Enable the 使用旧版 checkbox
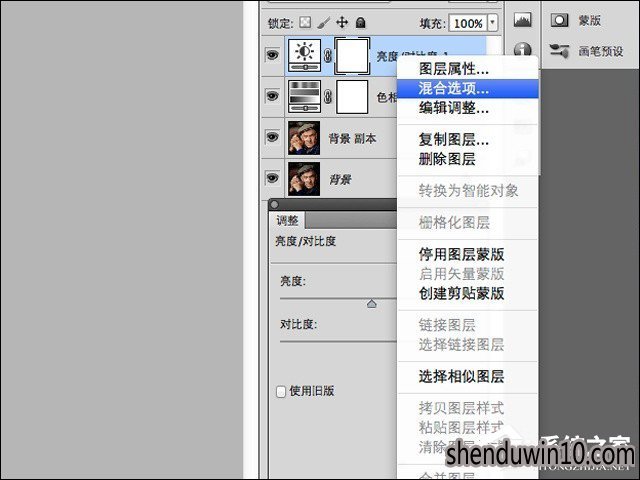The height and width of the screenshot is (480, 640). 281,392
